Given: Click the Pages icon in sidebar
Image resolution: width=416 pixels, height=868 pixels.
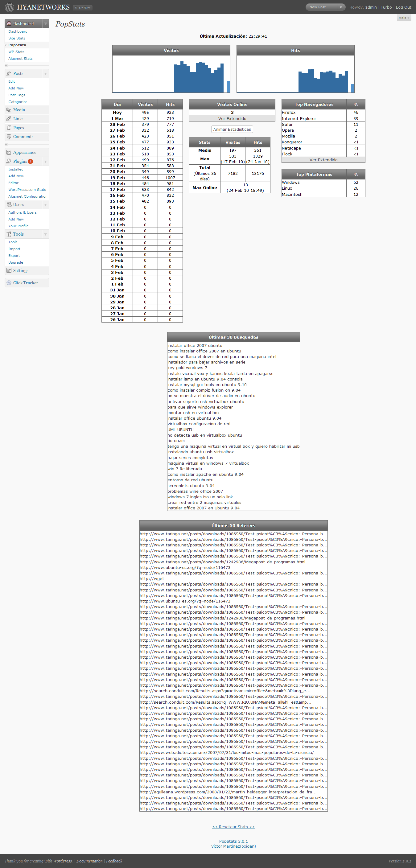Looking at the screenshot, I should click(x=9, y=128).
